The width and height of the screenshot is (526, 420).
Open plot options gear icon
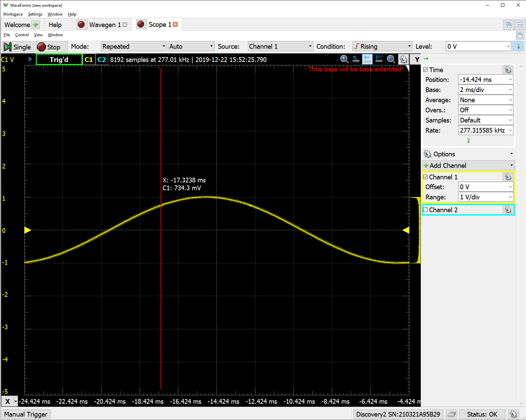[403, 59]
